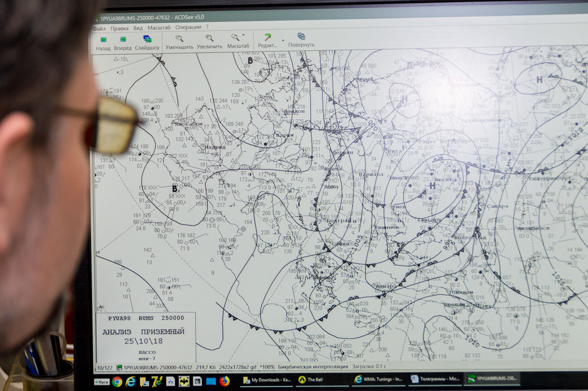The height and width of the screenshot is (391, 588).
Task: Click the Назад (Back) toolbar icon
Action: [103, 40]
